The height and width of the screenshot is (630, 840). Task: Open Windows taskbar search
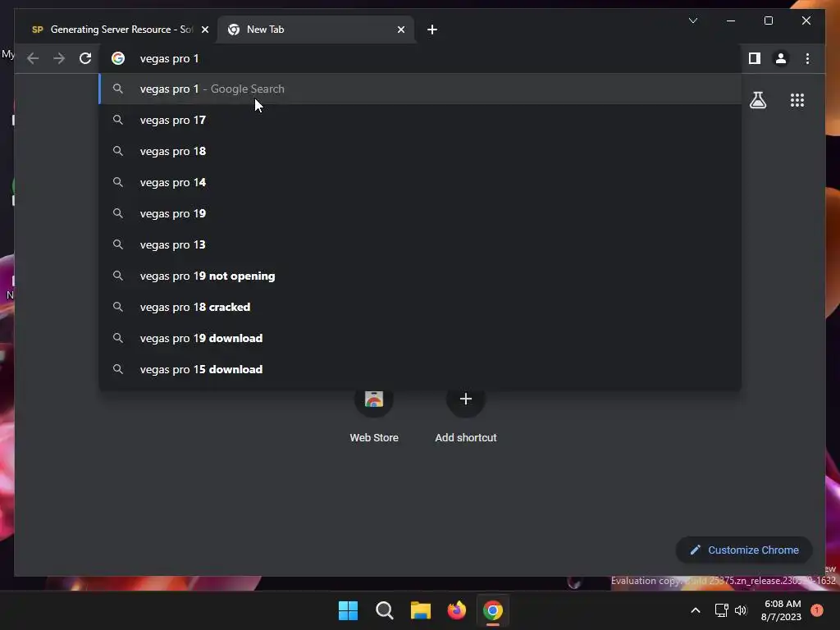pyautogui.click(x=384, y=610)
